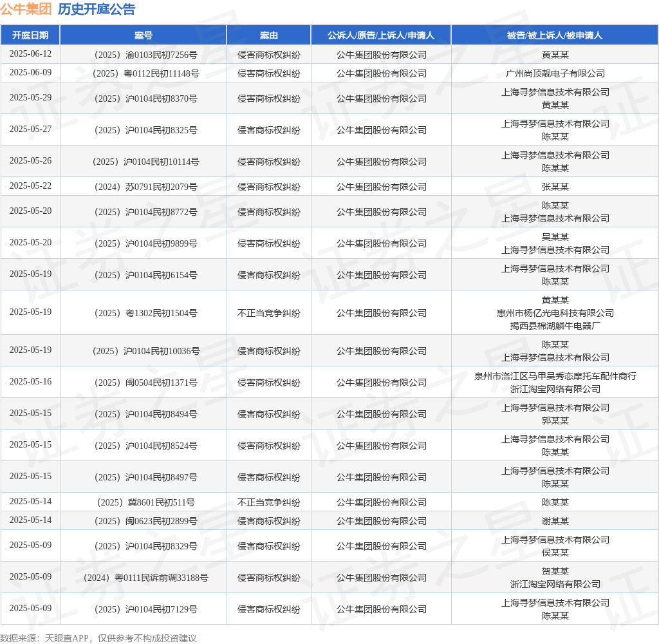Select defendant "侯某某"
The height and width of the screenshot is (644, 659).
click(555, 553)
